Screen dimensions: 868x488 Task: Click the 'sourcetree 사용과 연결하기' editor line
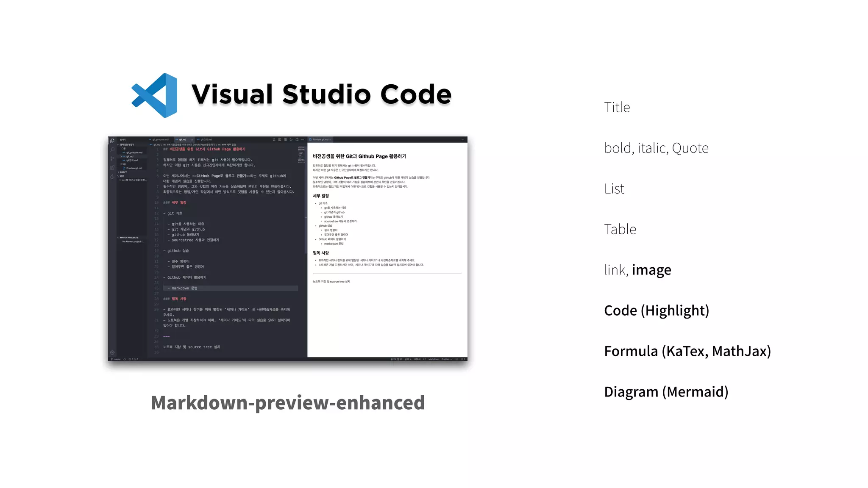point(193,240)
